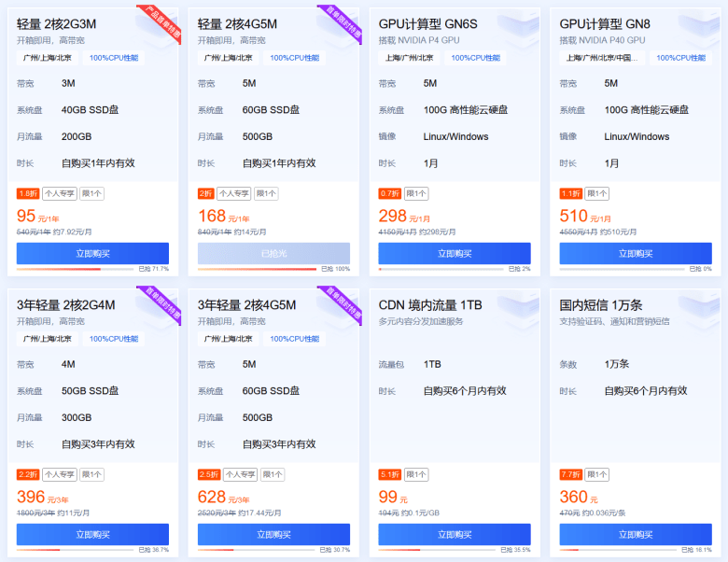This screenshot has width=728, height=562.
Task: Buy the GPU计算型 GN6S package now
Action: (455, 254)
